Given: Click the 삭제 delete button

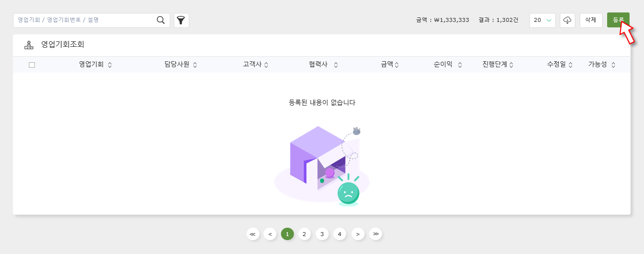Looking at the screenshot, I should [x=591, y=20].
